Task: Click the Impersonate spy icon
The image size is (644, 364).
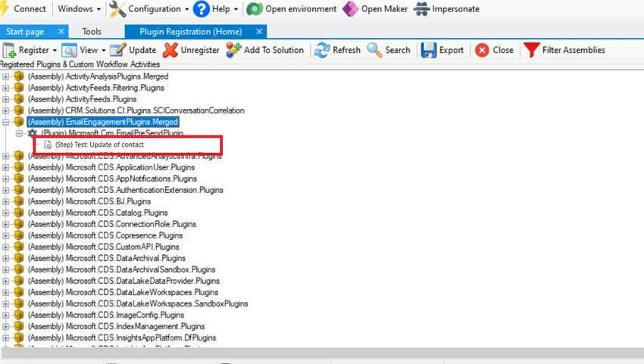Action: [422, 9]
